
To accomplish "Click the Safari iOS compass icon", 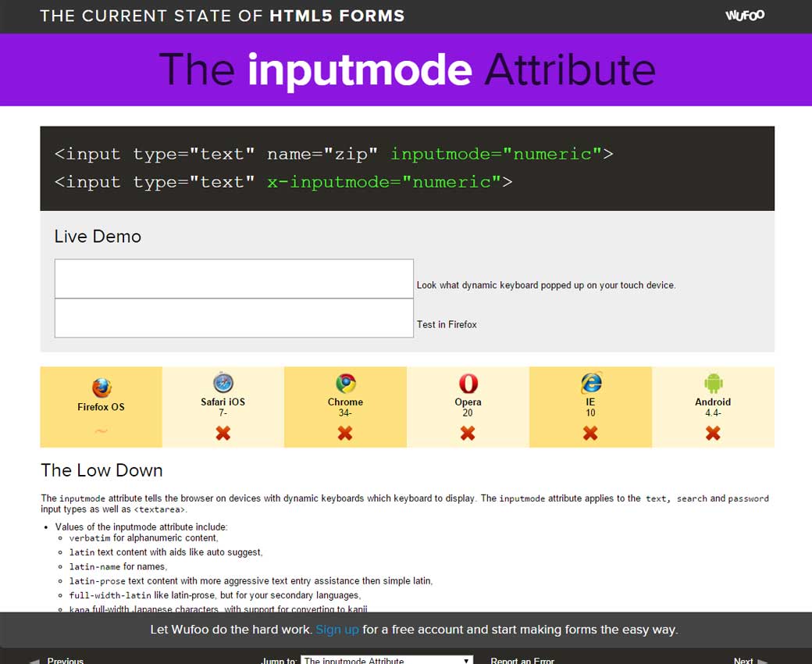I will (223, 383).
